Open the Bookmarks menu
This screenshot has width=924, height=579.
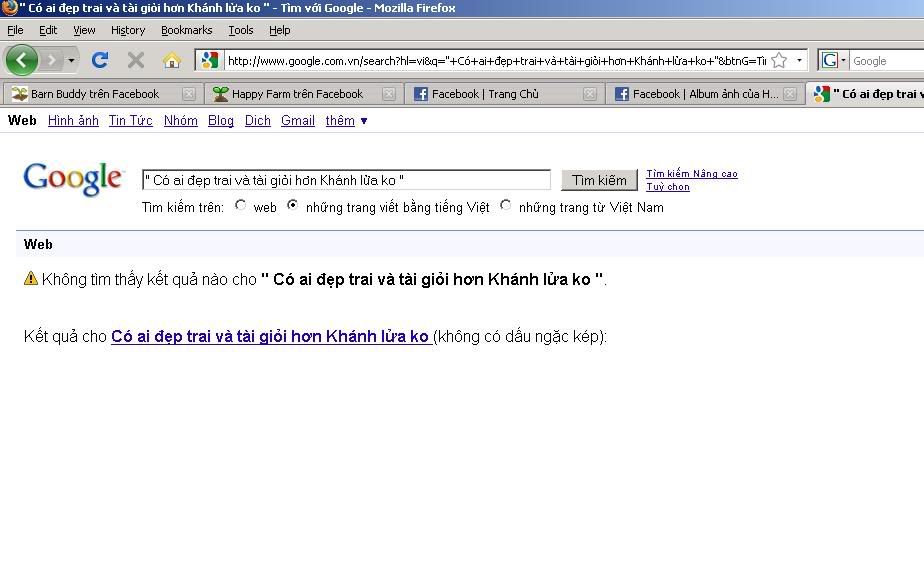tap(186, 30)
